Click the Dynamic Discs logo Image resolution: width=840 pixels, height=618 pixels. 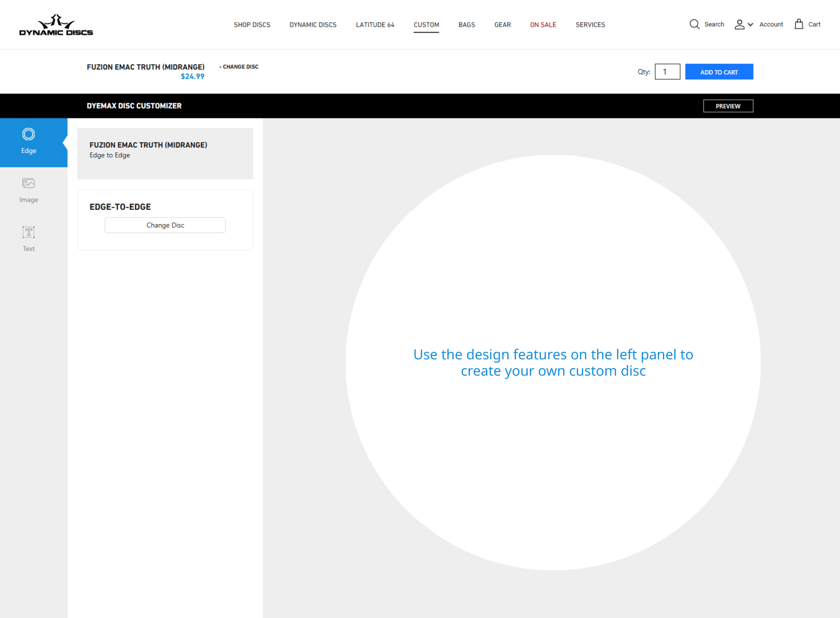pyautogui.click(x=56, y=25)
